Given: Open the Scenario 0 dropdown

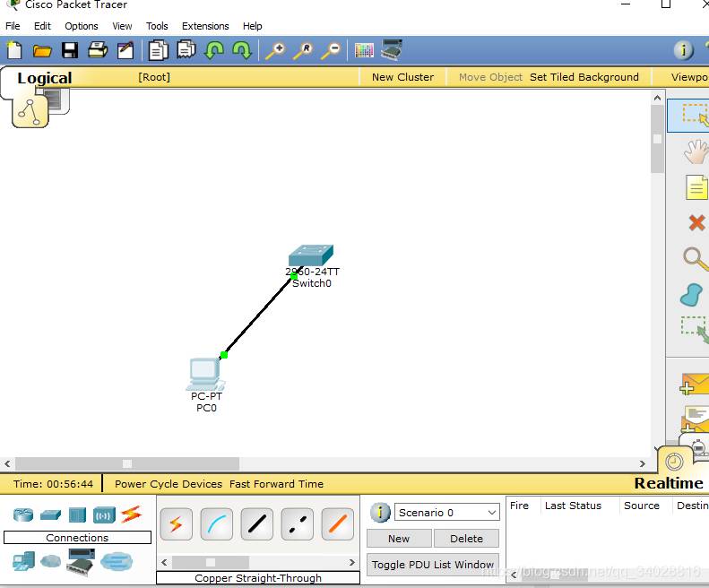Looking at the screenshot, I should 446,513.
